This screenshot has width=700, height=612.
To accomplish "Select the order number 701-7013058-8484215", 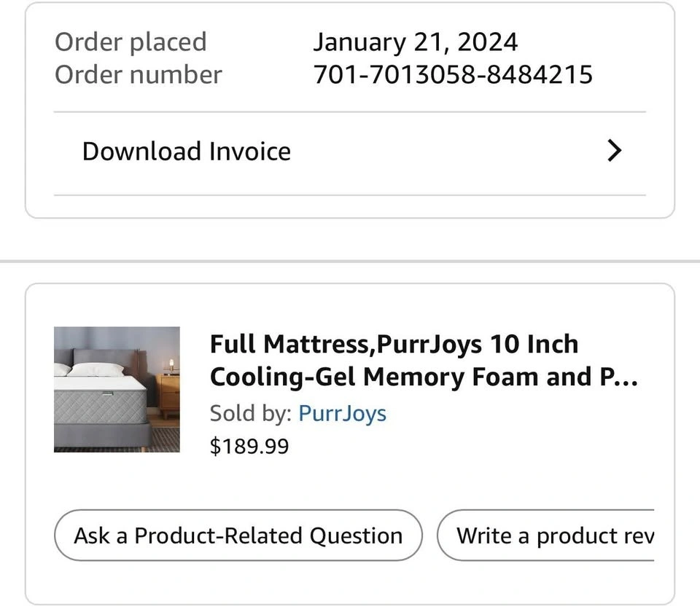I will tap(452, 74).
